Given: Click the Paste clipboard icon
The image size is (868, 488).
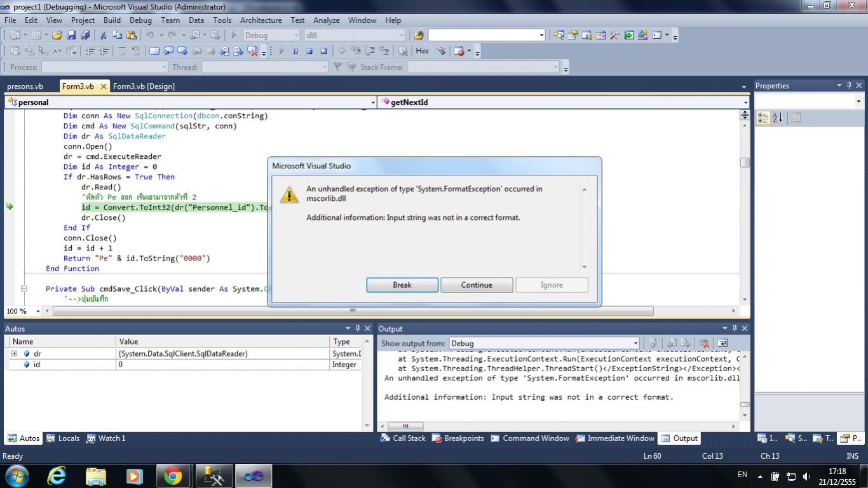Looking at the screenshot, I should [132, 36].
